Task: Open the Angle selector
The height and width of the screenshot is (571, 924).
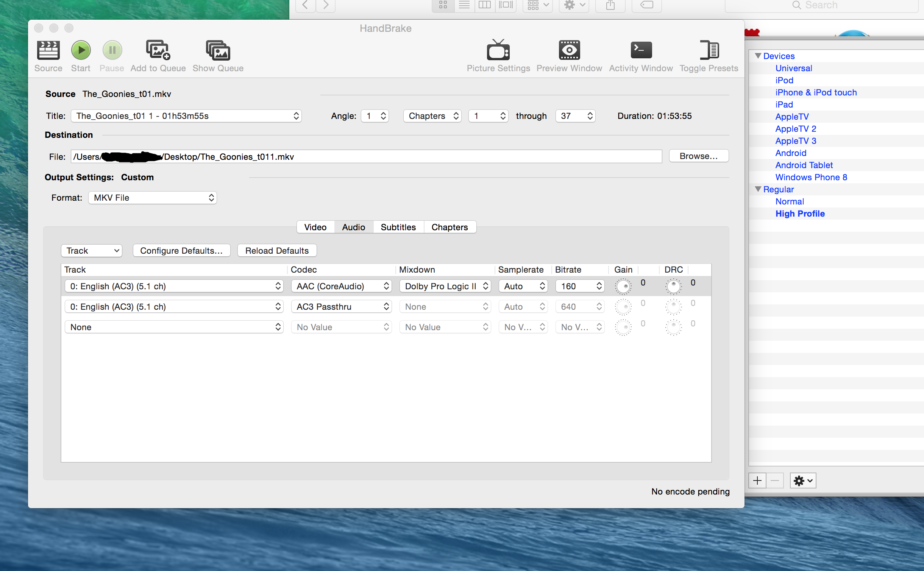Action: 375,116
